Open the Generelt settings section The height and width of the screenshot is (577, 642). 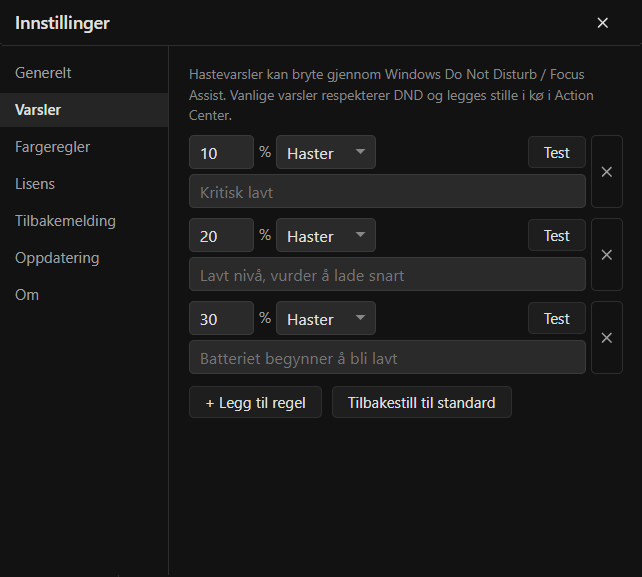[84, 73]
